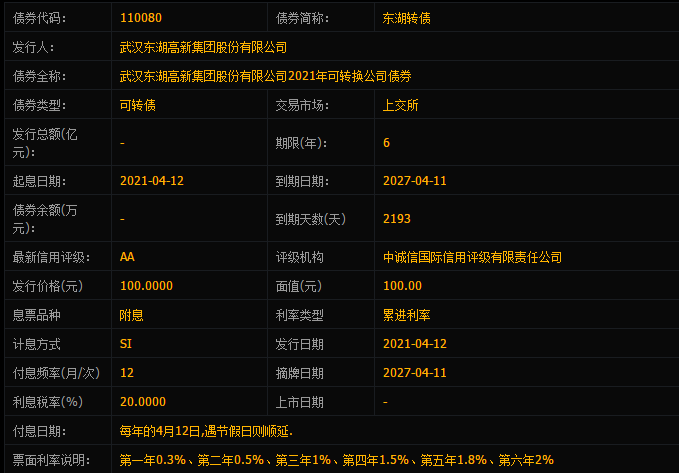Screen dimensions: 679x473
Task: Click the 交易市场 label
Action: point(302,105)
